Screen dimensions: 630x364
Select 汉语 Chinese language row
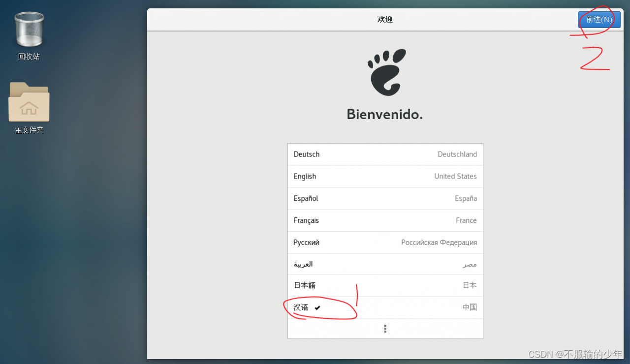pyautogui.click(x=385, y=308)
